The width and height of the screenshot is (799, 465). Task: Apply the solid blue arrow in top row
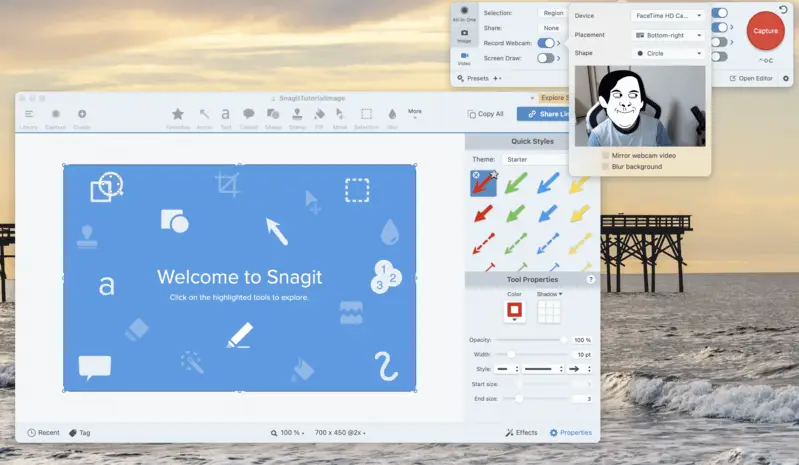click(548, 183)
